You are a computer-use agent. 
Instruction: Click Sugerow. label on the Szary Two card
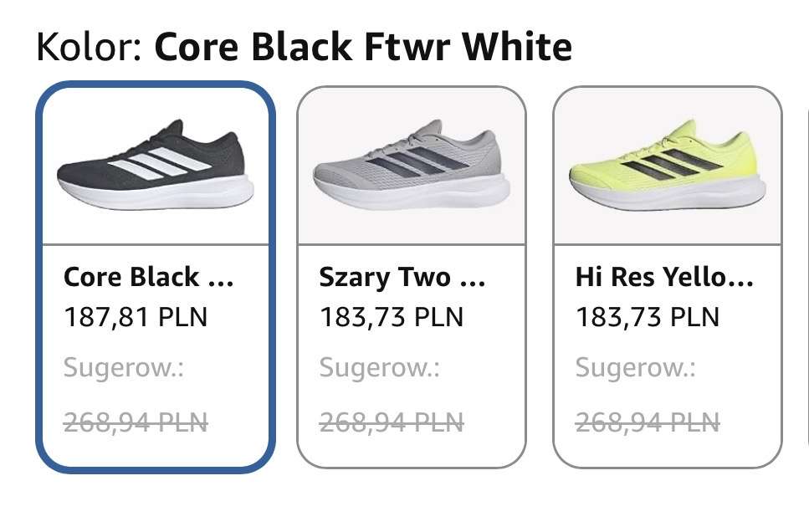coord(379,368)
